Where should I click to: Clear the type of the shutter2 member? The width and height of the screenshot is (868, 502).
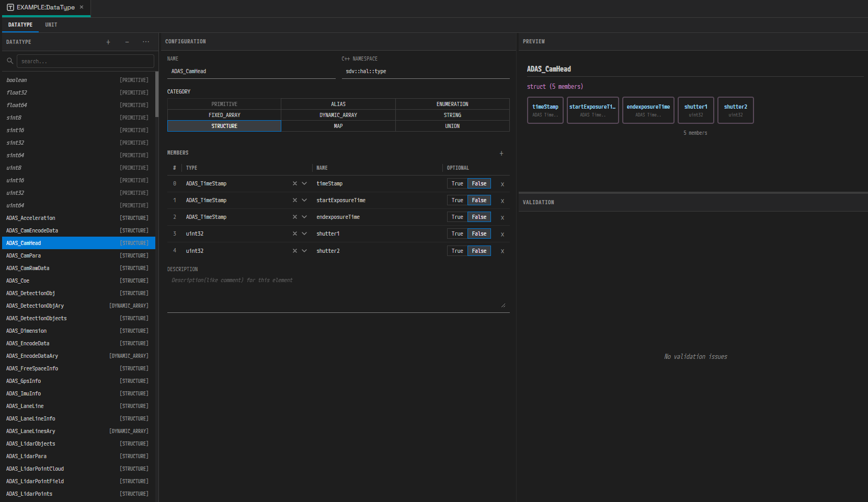pyautogui.click(x=295, y=251)
